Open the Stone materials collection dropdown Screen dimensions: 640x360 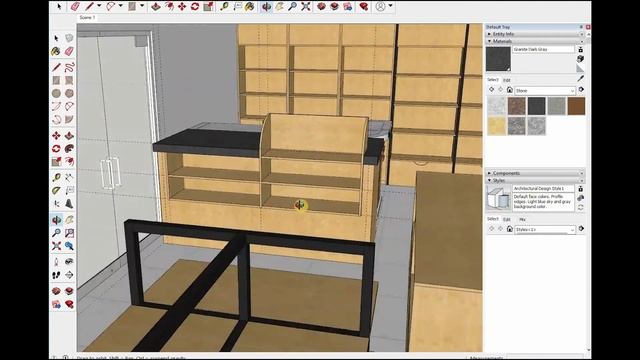tap(545, 90)
